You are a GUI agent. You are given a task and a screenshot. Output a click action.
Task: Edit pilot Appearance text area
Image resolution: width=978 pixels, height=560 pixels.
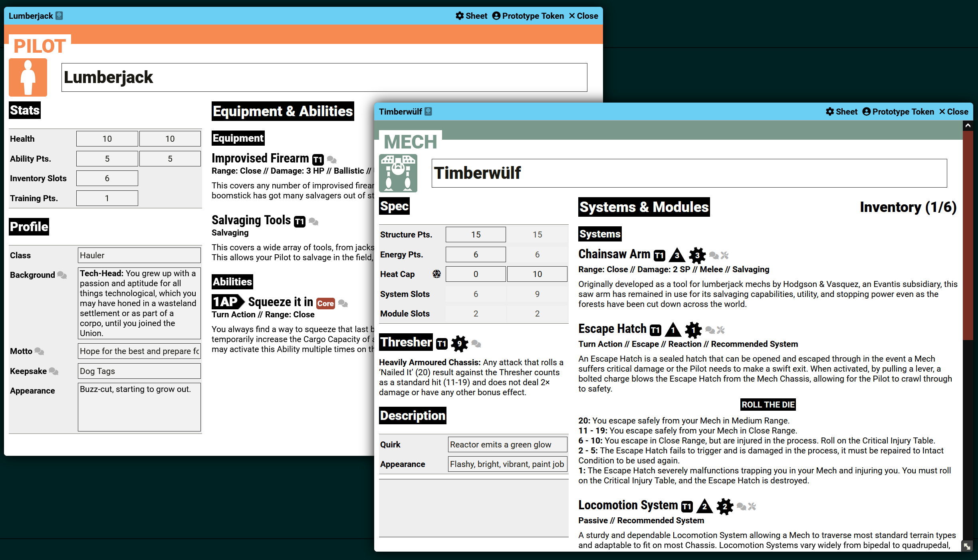click(139, 407)
